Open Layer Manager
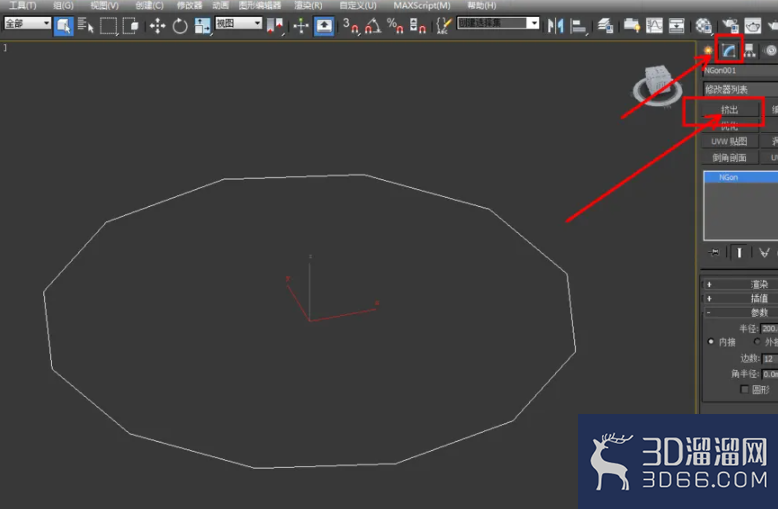 tap(605, 25)
